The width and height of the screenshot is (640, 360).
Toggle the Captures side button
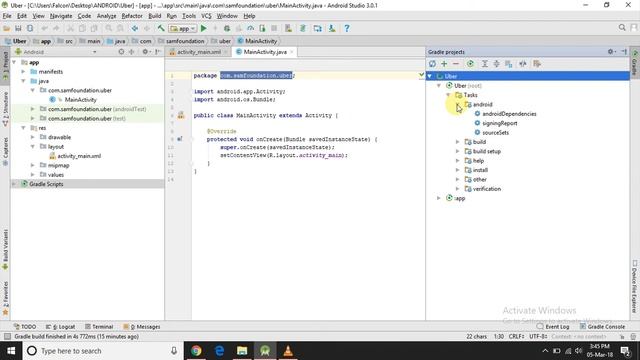tap(5, 151)
